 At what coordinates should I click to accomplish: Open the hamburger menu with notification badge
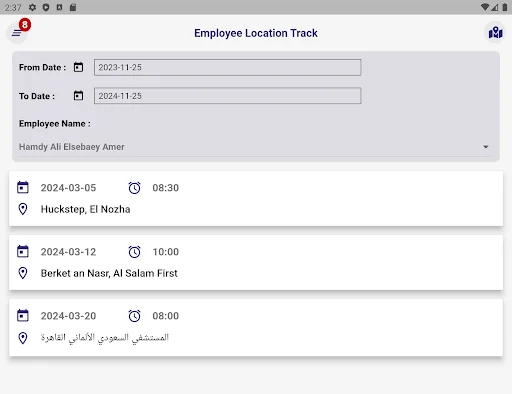[x=17, y=33]
